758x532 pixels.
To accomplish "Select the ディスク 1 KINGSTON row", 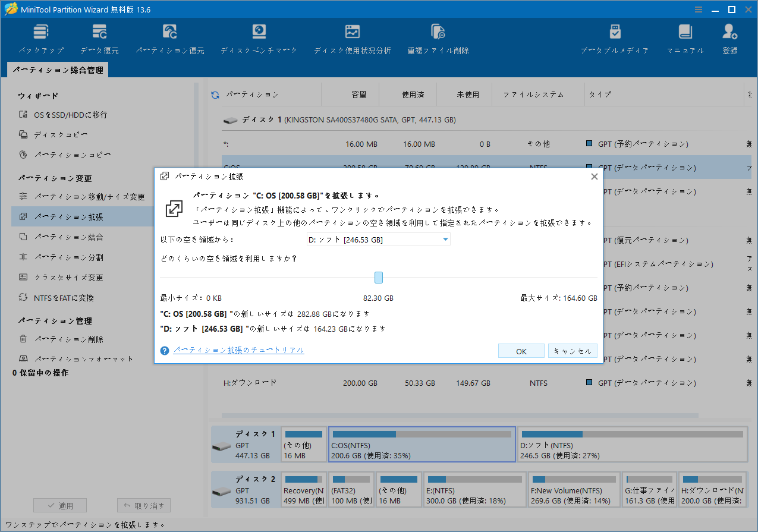I will (487, 120).
